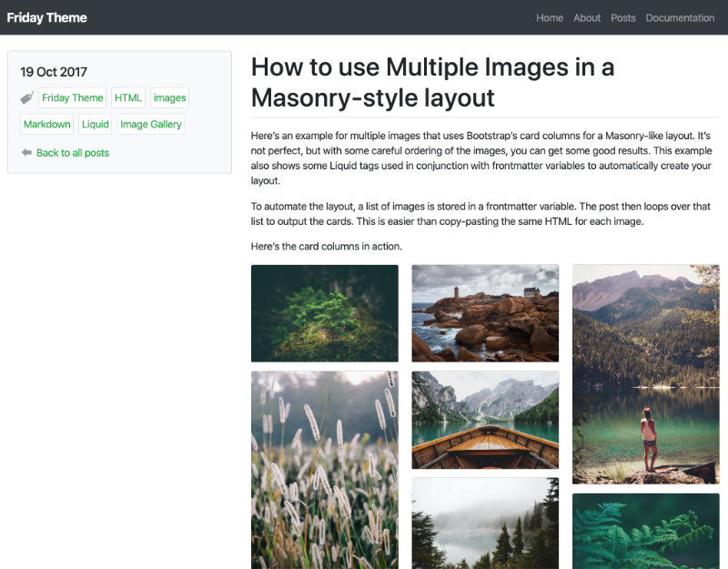Click the left arrow icon before Back to all posts
This screenshot has height=569, width=728.
click(x=26, y=152)
